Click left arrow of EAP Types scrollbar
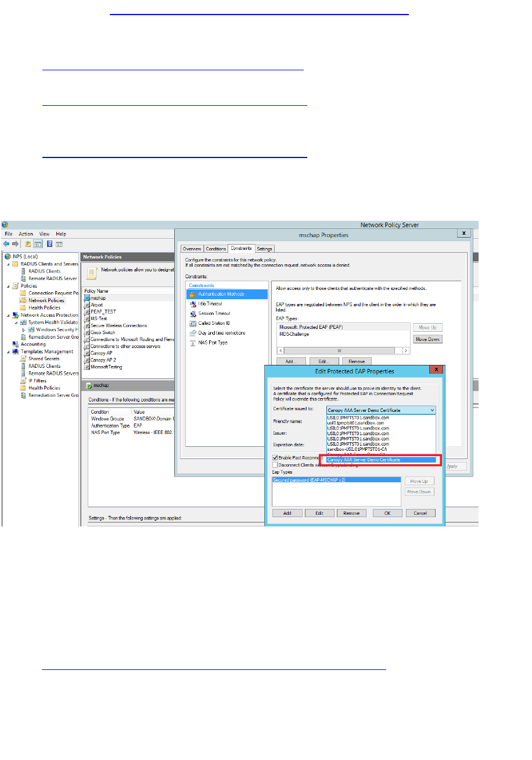The height and width of the screenshot is (760, 532). click(281, 351)
